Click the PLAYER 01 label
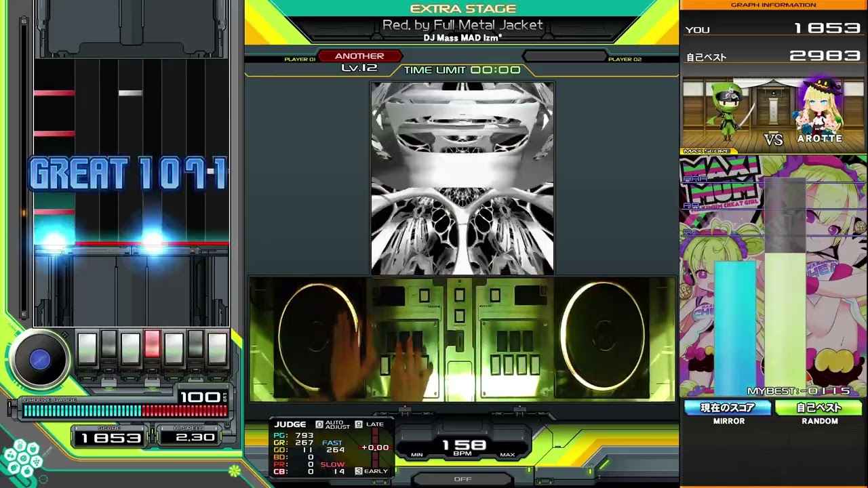Viewport: 868px width, 488px height. pyautogui.click(x=300, y=60)
